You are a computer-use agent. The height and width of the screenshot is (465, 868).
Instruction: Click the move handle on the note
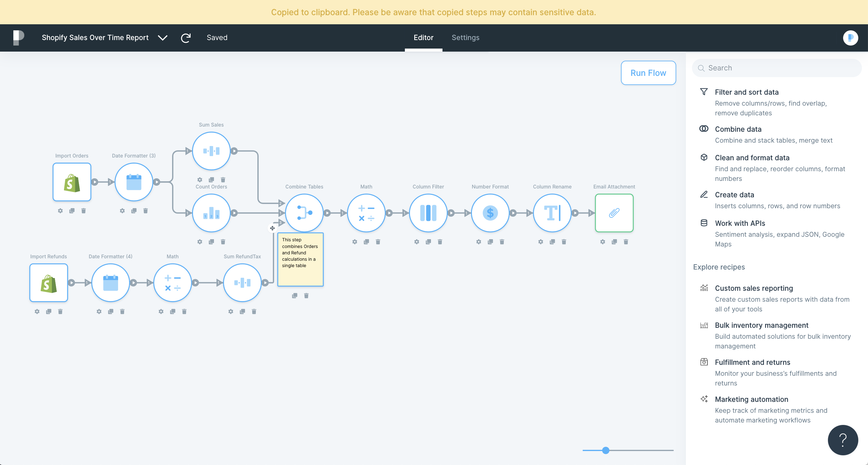(x=272, y=228)
